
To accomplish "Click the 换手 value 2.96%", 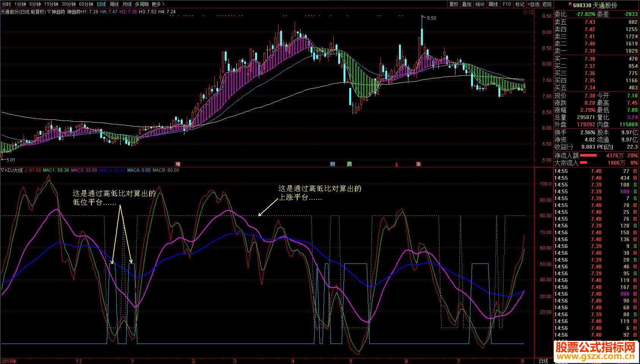I will pos(588,132).
